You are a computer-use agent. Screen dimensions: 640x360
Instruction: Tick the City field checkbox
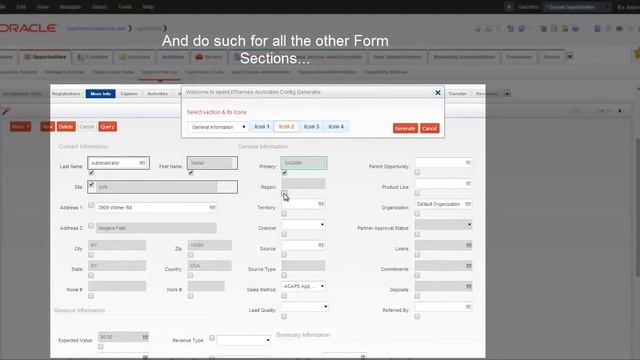click(x=91, y=255)
